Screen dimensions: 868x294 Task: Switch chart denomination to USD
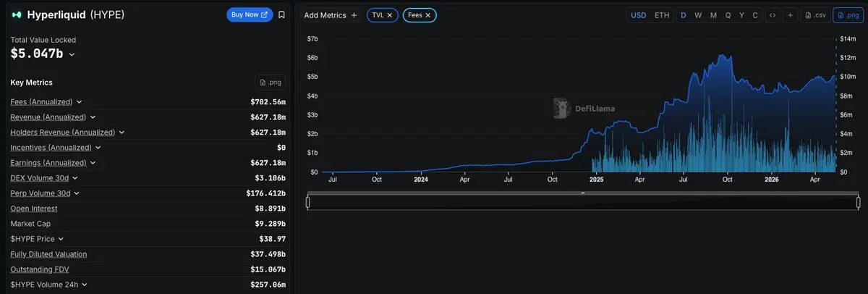point(639,15)
